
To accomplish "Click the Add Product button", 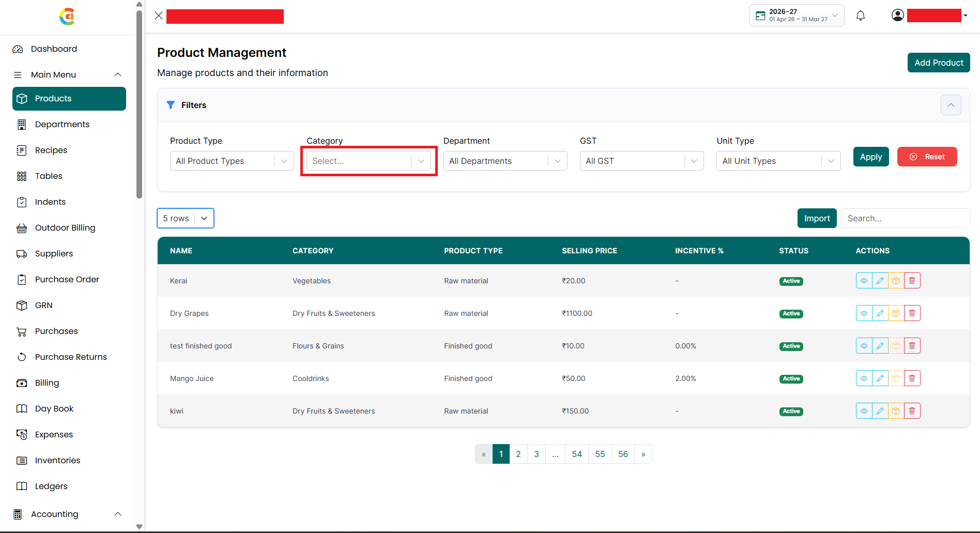I will point(939,63).
